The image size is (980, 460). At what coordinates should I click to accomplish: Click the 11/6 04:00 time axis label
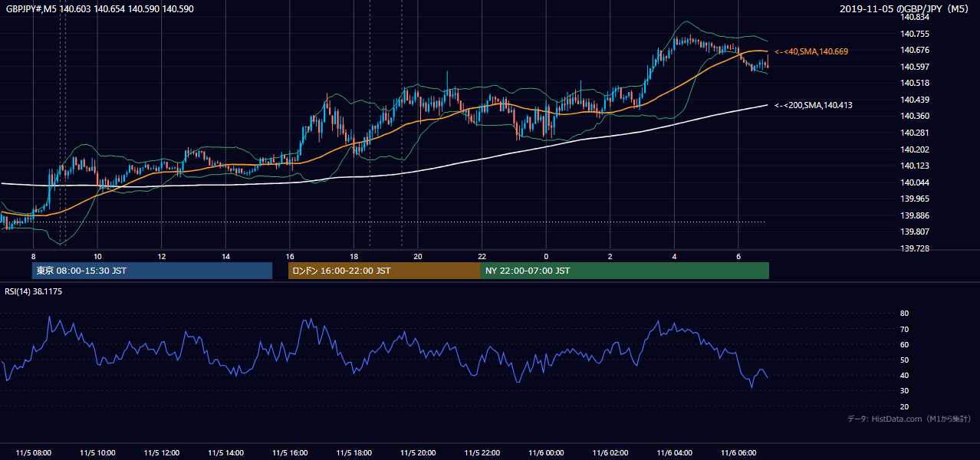674,453
